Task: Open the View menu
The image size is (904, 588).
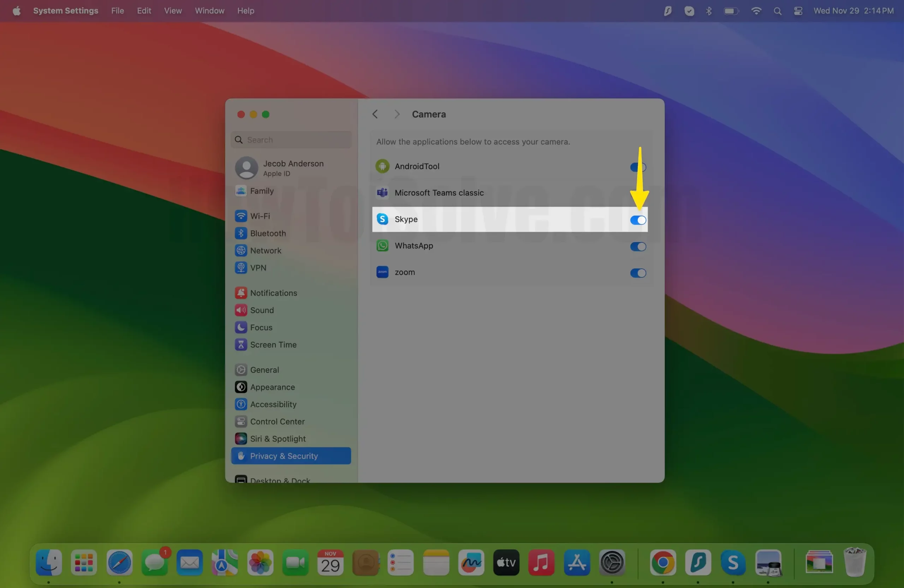Action: click(x=172, y=11)
